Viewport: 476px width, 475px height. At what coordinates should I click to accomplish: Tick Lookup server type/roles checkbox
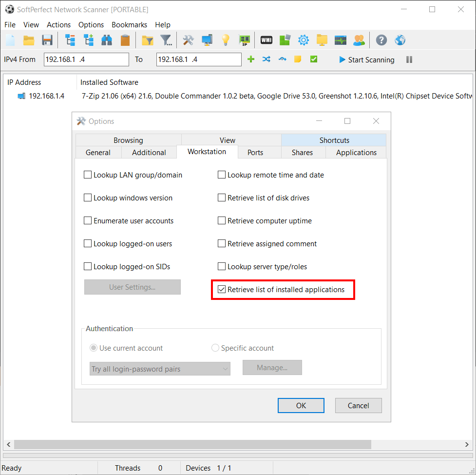pos(222,267)
